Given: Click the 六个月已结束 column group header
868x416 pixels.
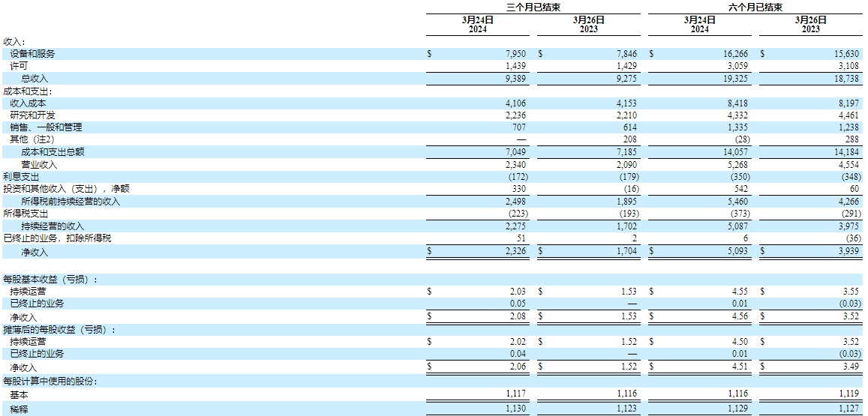Looking at the screenshot, I should point(755,7).
